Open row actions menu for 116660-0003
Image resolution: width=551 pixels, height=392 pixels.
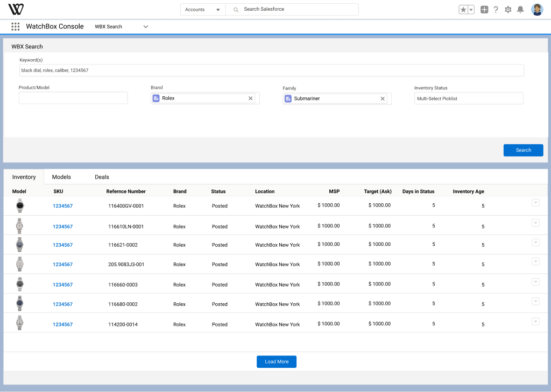[x=535, y=282]
